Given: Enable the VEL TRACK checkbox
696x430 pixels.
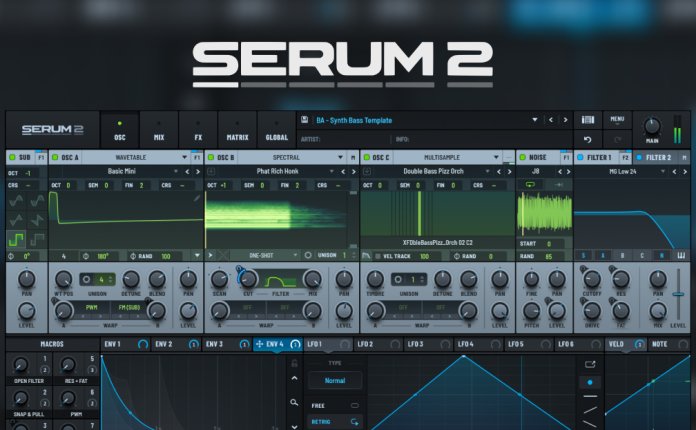Looking at the screenshot, I should coord(378,256).
